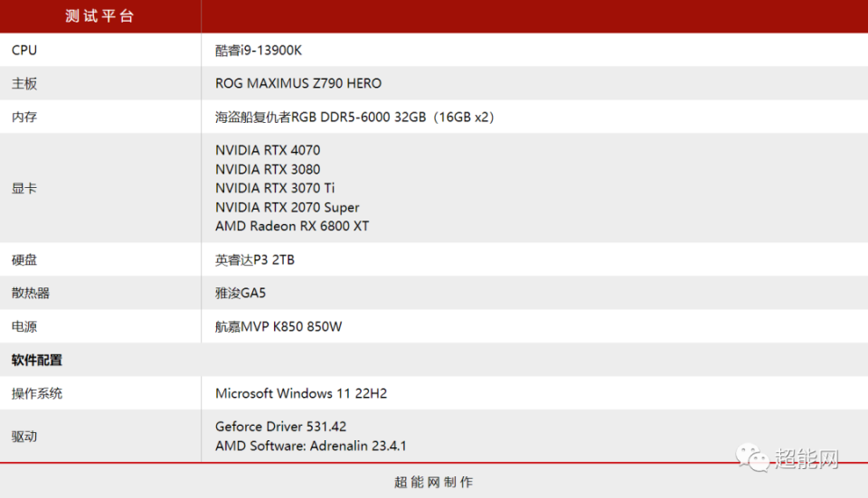Viewport: 868px width, 498px height.
Task: Click the 雅浚GA5 value
Action: point(241,293)
